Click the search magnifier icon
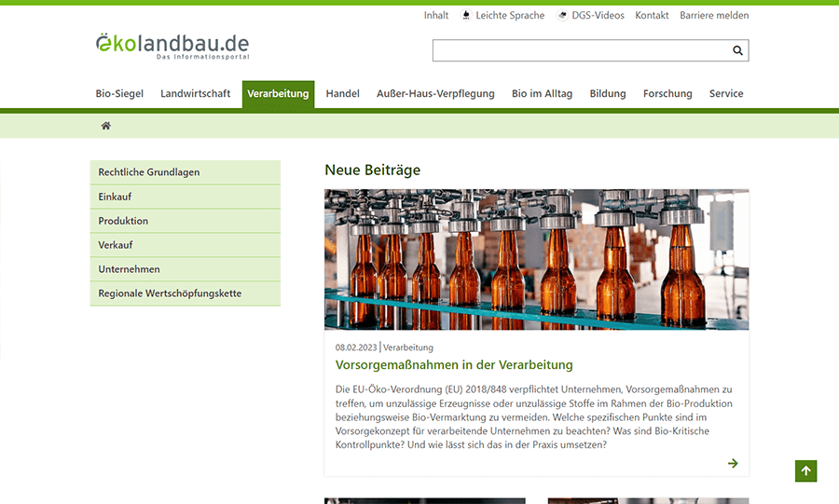Viewport: 839px width, 504px height. 737,51
